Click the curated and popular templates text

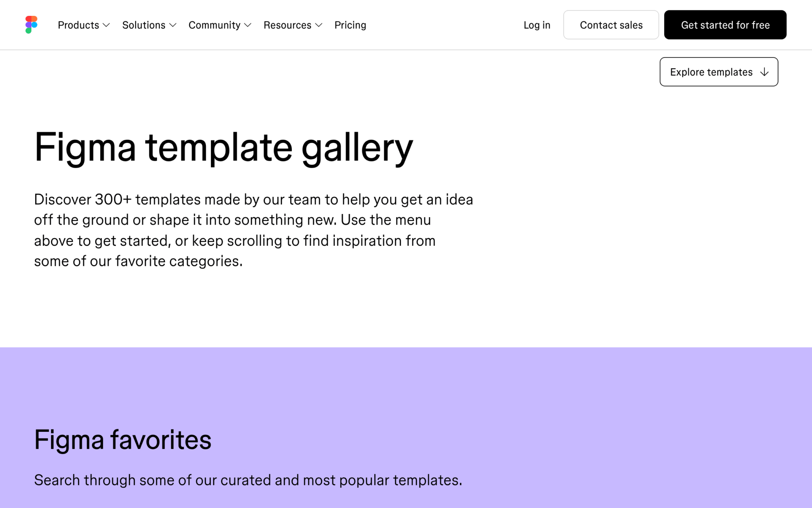[248, 480]
